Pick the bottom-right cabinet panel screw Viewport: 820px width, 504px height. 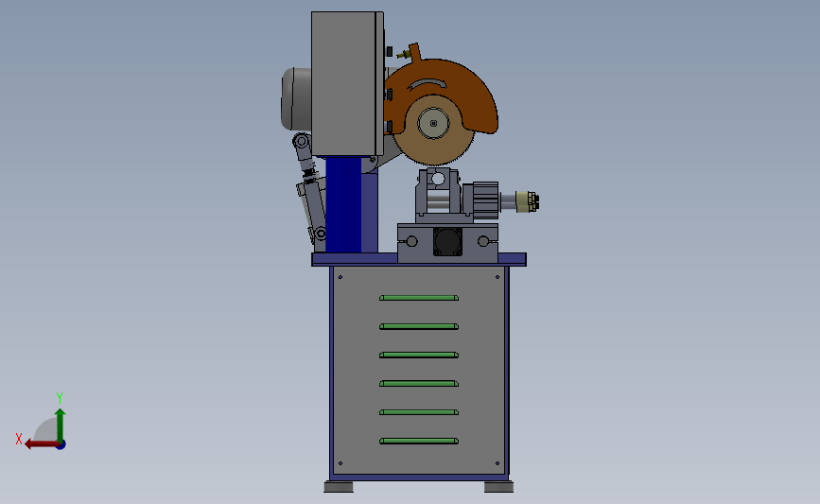pyautogui.click(x=497, y=463)
